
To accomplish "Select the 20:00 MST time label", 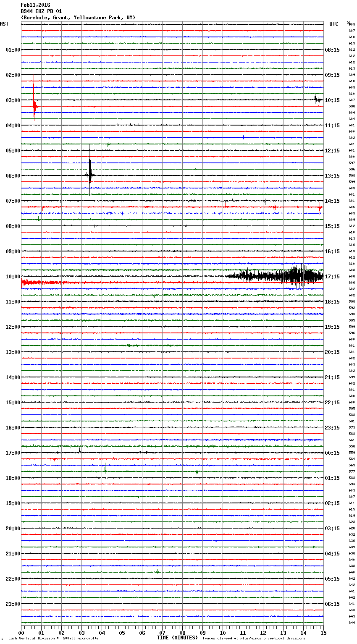I will (x=13, y=529).
